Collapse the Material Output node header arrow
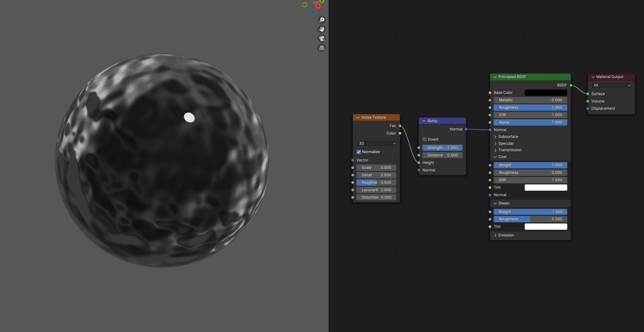This screenshot has width=644, height=332. coord(593,77)
